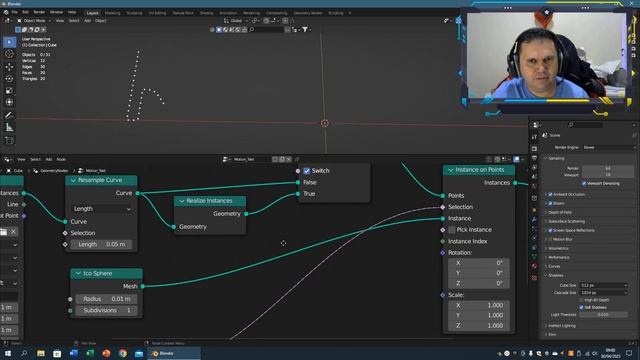This screenshot has width=640, height=360.
Task: Enable High Bit Depth checkbox
Action: [x=582, y=300]
